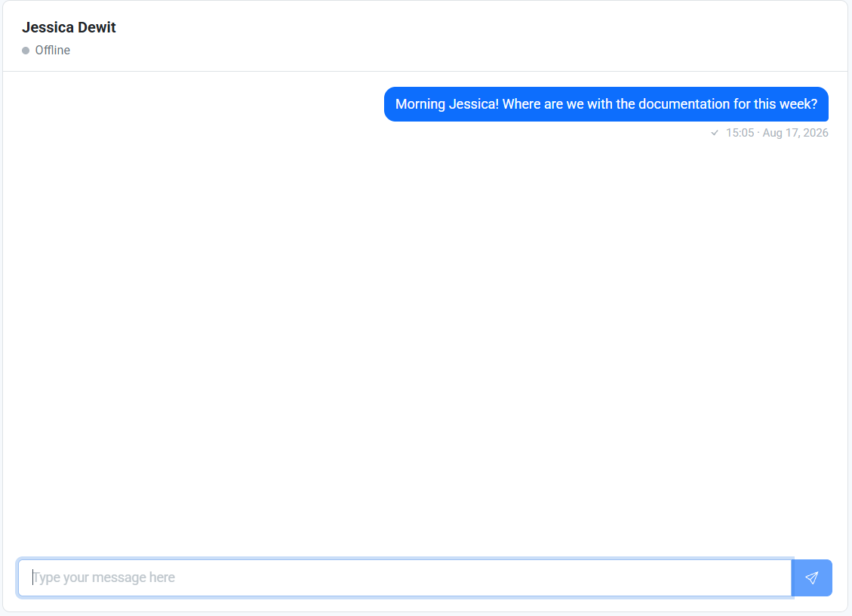The image size is (852, 616).
Task: Click the paper plane send icon
Action: [812, 577]
